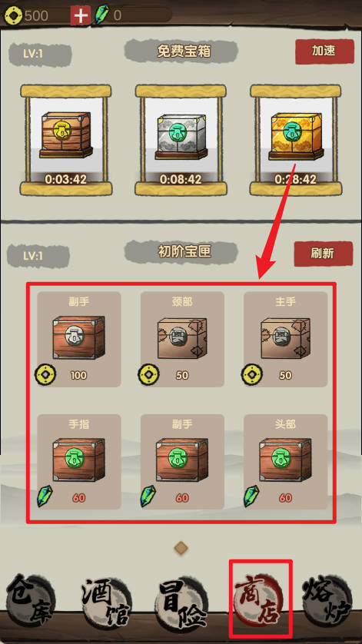Viewport: 362px width, 644px height.
Task: Buy the 头部 chest for 60 gems
Action: [286, 462]
